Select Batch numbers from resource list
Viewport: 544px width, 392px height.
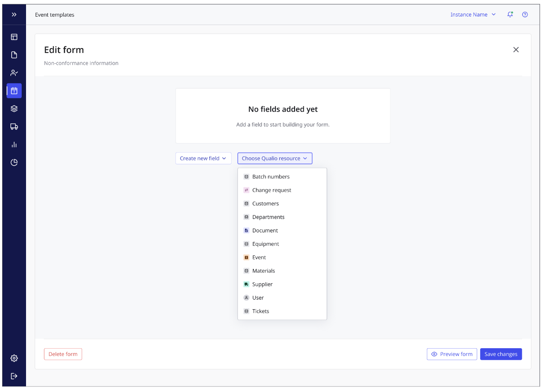271,176
